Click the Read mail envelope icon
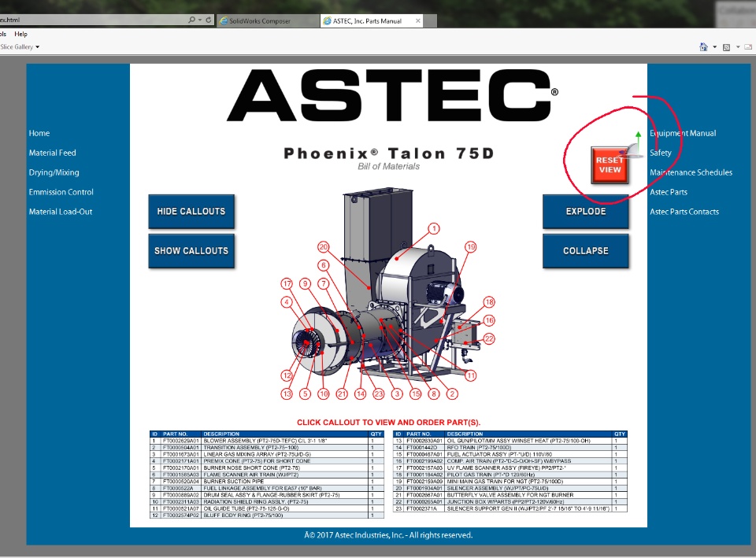The width and height of the screenshot is (756, 558). (748, 46)
